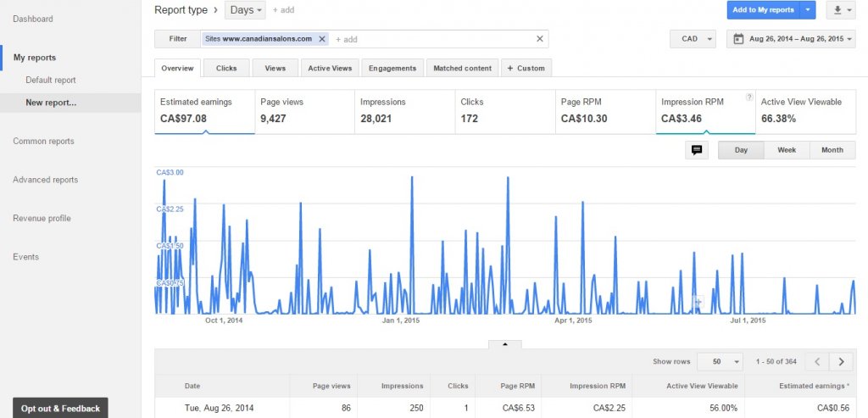Open Revenue profile in the sidebar
This screenshot has width=868, height=418.
42,219
